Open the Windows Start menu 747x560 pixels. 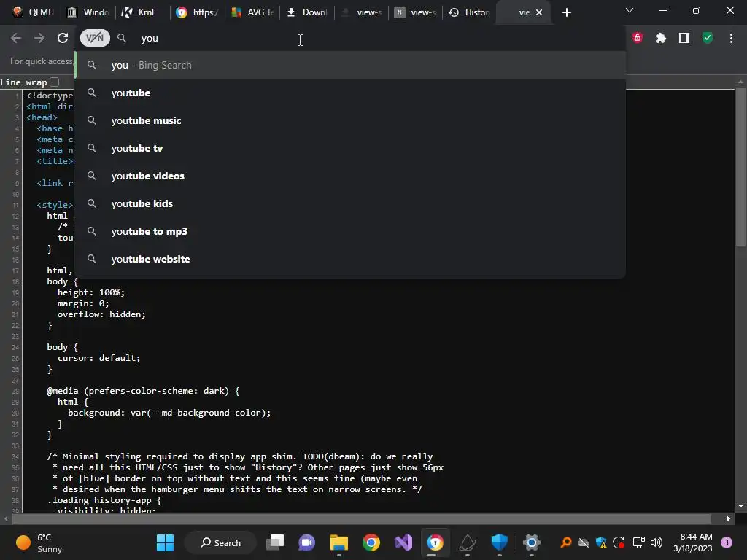[166, 542]
